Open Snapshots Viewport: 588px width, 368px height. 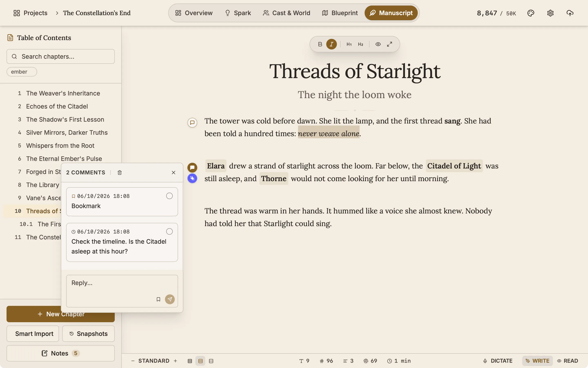click(x=88, y=334)
